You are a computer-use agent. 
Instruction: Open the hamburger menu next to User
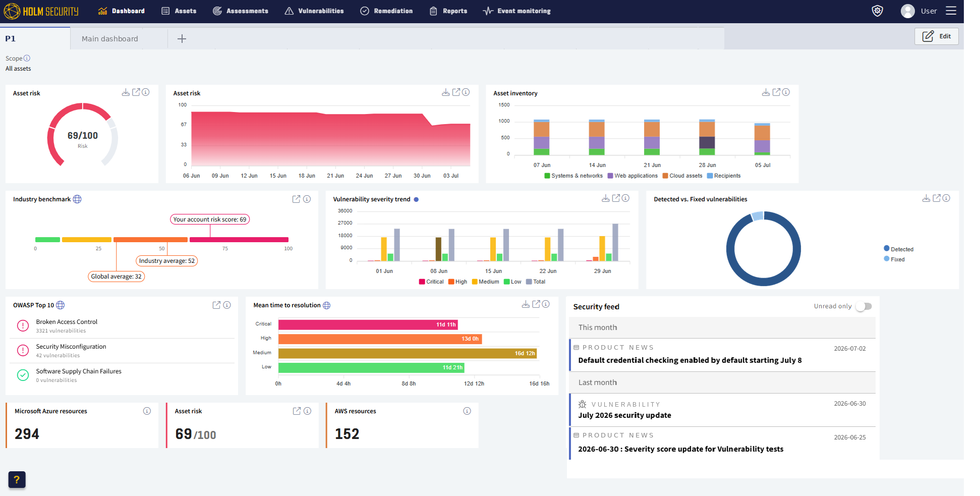951,11
